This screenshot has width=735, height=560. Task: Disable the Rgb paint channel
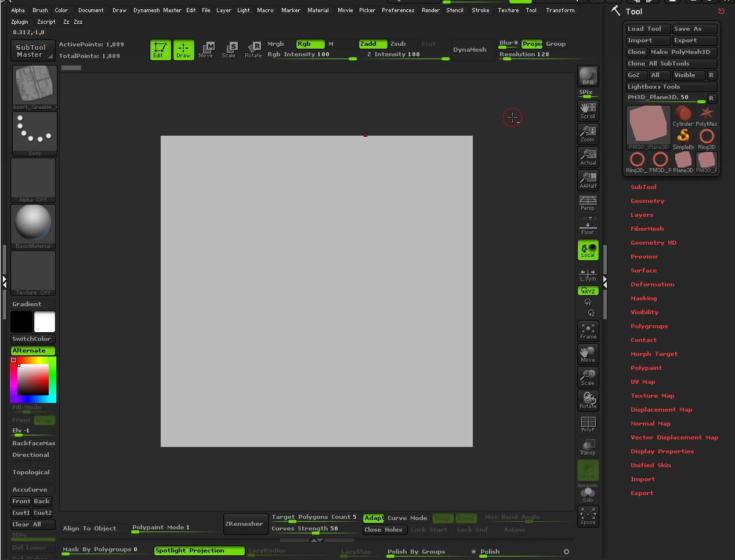pyautogui.click(x=310, y=43)
